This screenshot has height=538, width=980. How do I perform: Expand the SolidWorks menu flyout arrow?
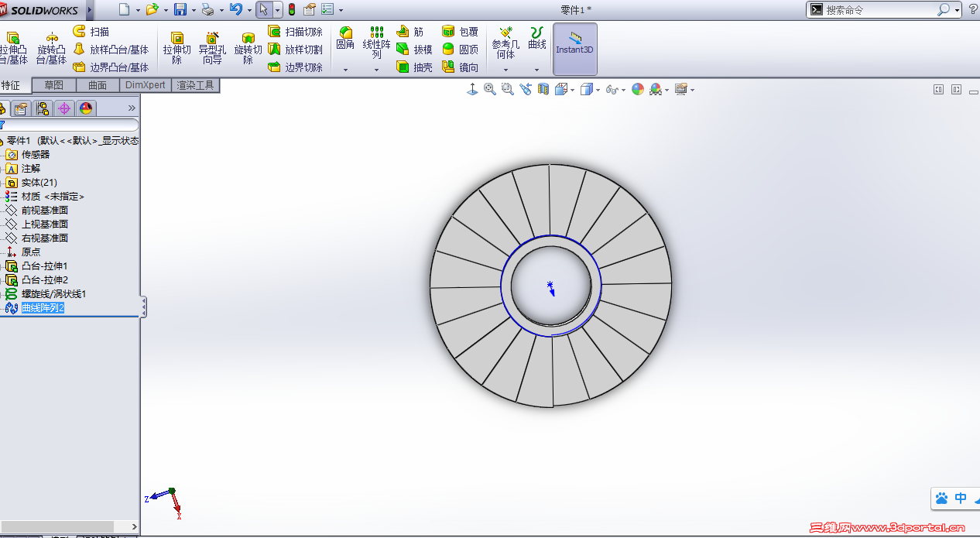click(90, 9)
